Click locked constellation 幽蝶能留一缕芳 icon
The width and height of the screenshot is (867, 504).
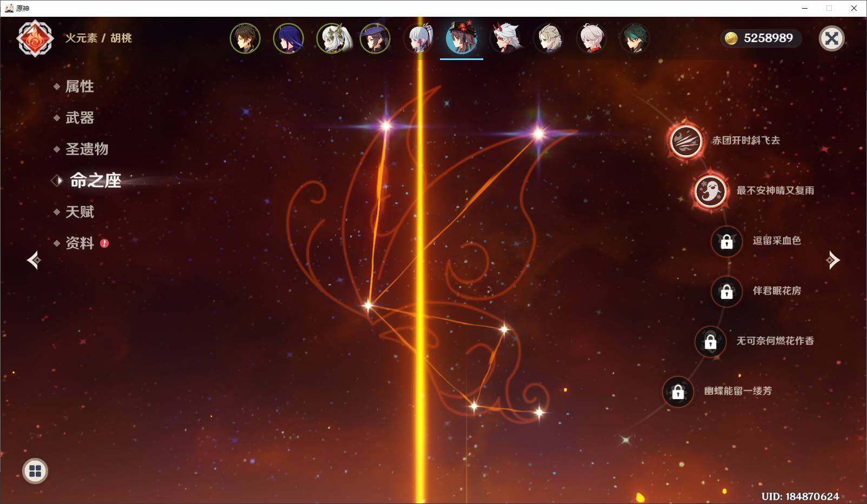(678, 392)
